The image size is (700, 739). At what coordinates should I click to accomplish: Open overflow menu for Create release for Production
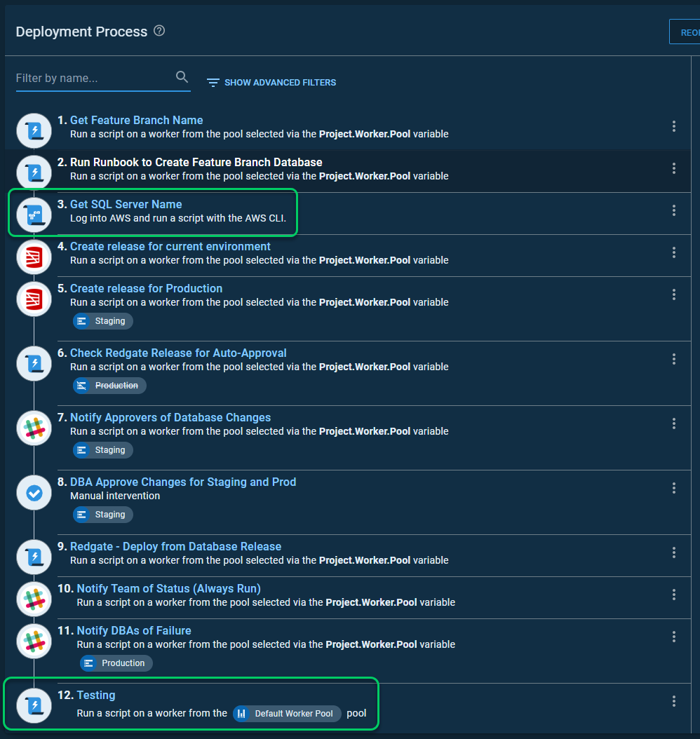coord(673,294)
